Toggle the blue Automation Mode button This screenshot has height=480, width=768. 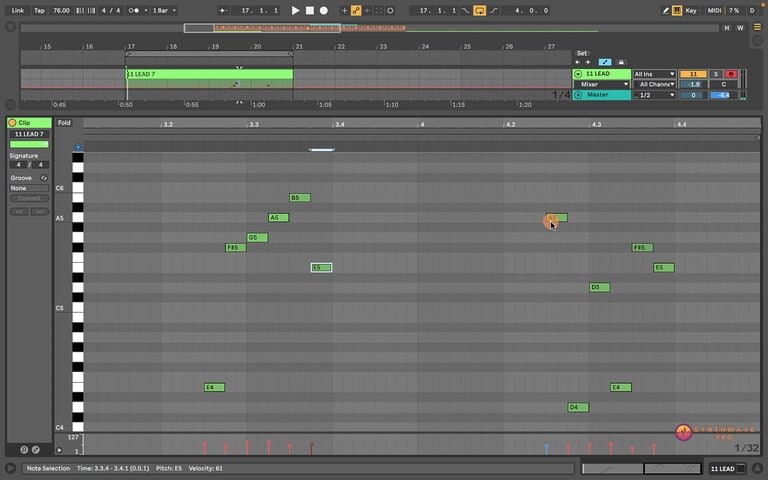(605, 62)
